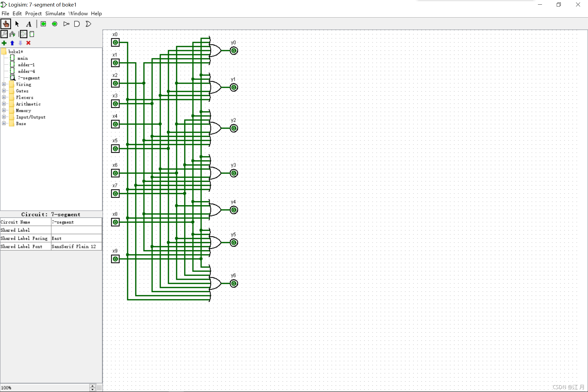This screenshot has height=392, width=588.
Task: Pick the input pin tool
Action: (43, 24)
